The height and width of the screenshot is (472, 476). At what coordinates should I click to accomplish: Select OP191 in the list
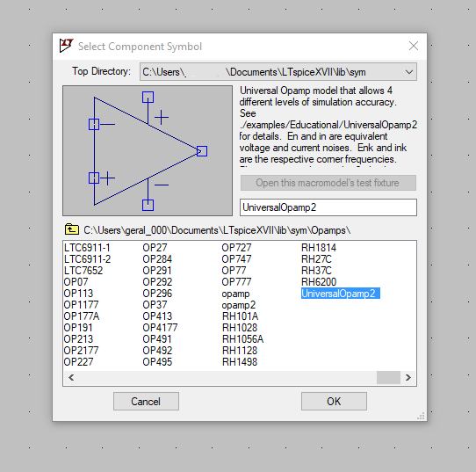[x=78, y=328]
